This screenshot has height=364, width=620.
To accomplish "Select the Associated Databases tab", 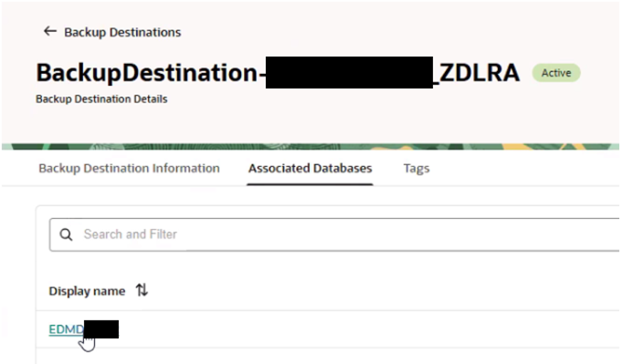I will point(310,168).
